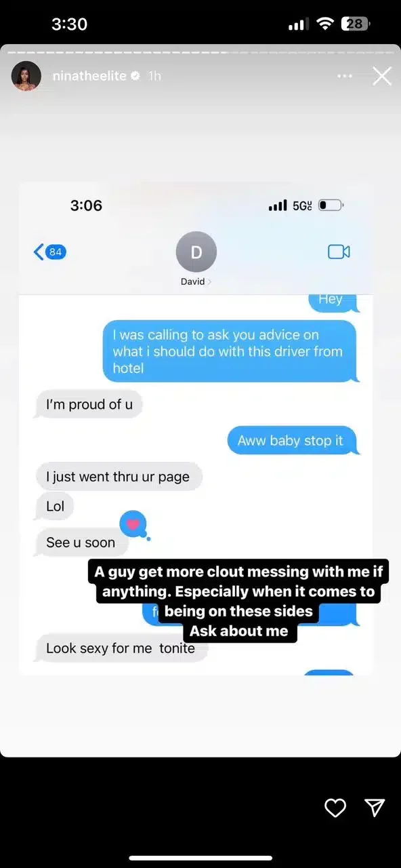Close the story with the X icon
Image resolution: width=401 pixels, height=868 pixels.
pyautogui.click(x=382, y=76)
